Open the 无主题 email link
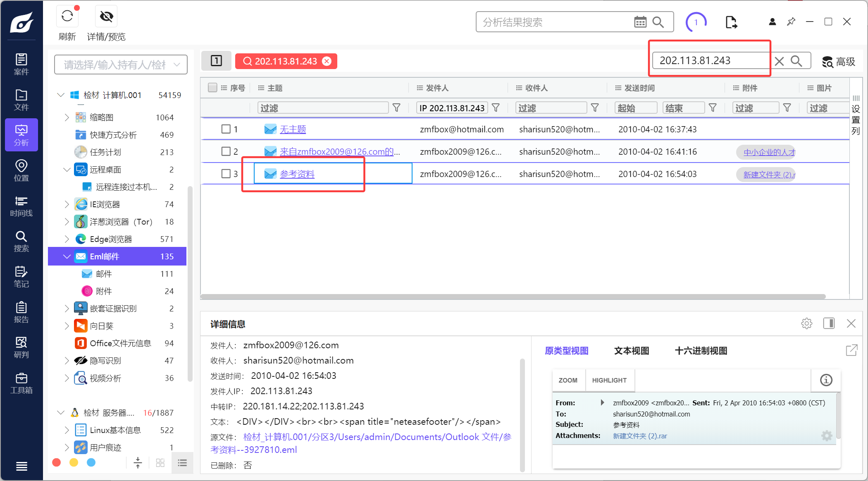 (293, 129)
